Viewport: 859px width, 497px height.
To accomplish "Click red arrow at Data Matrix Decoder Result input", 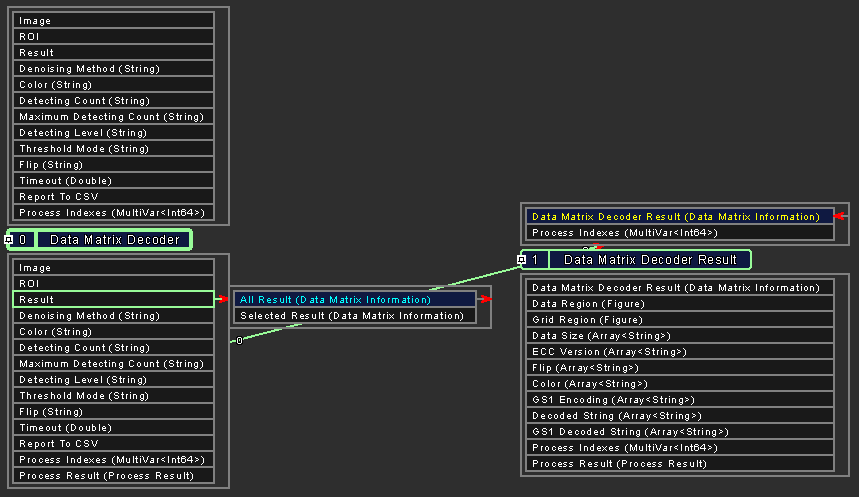I will tap(840, 216).
